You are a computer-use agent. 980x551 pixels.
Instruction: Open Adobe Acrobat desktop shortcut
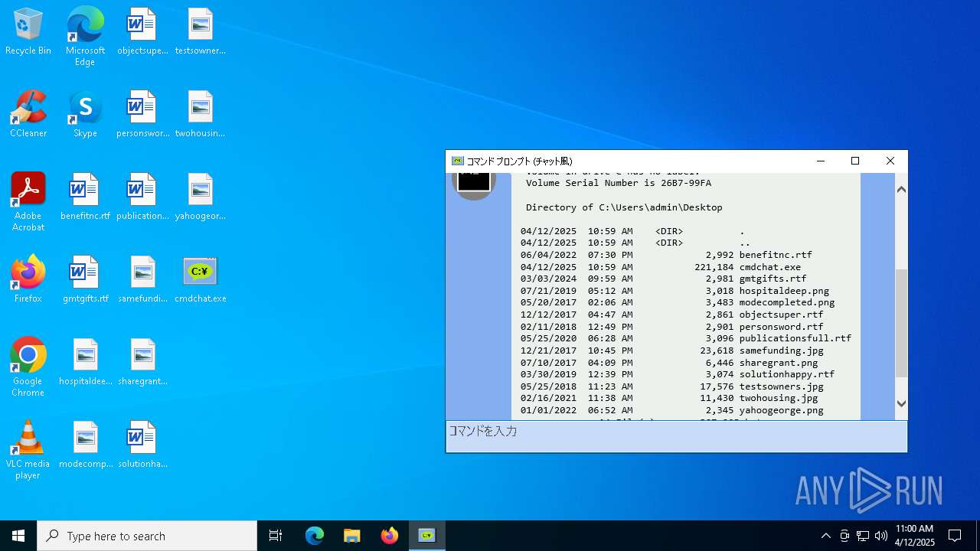tap(28, 202)
